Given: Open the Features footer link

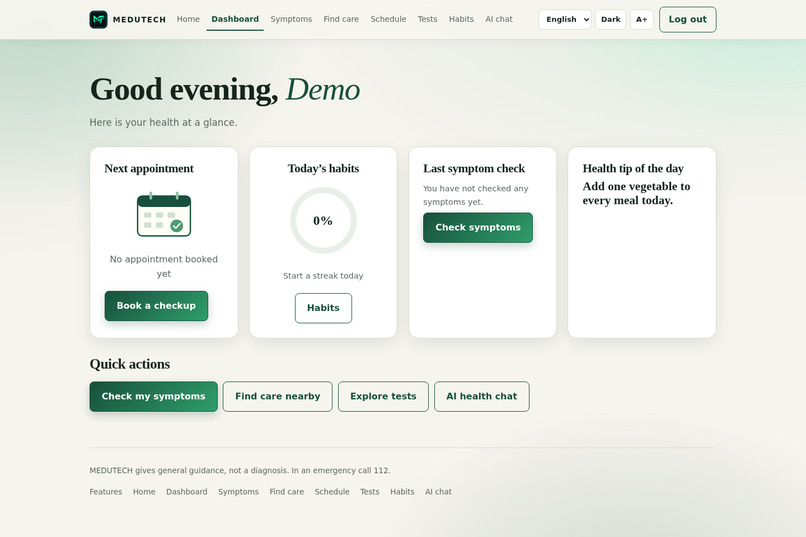Looking at the screenshot, I should (106, 492).
